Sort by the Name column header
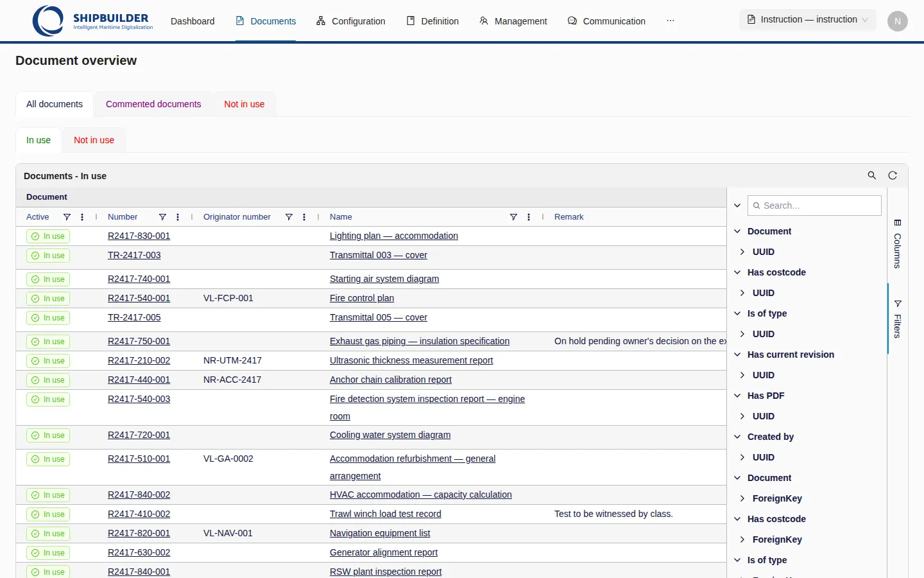The image size is (924, 578). click(341, 217)
